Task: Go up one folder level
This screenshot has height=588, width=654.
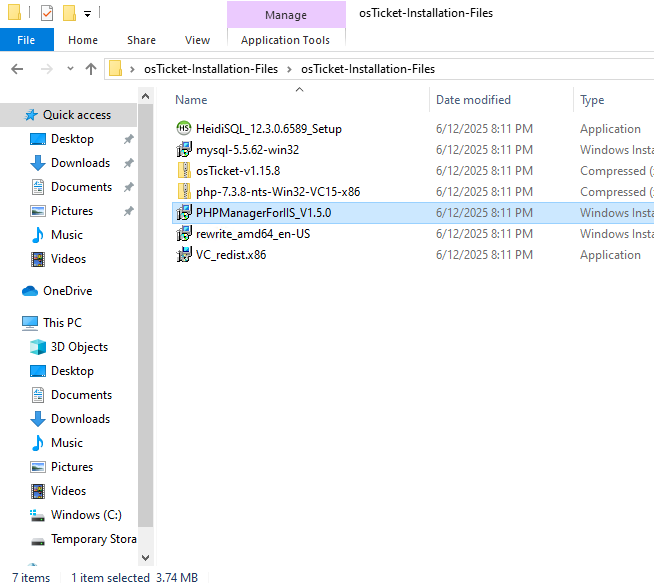Action: click(x=91, y=69)
